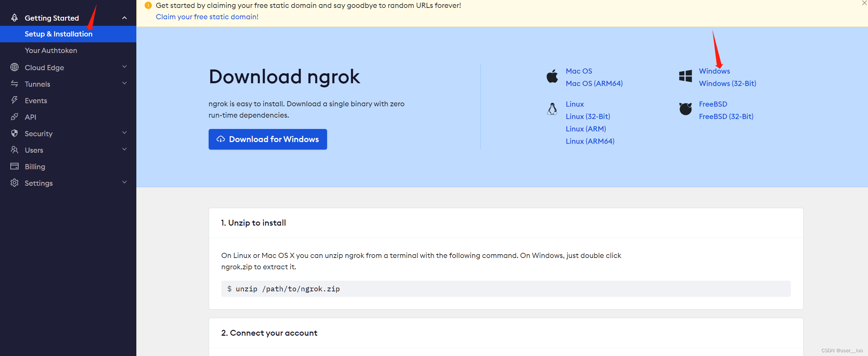Click the Events lightning bolt icon
868x356 pixels.
point(14,100)
